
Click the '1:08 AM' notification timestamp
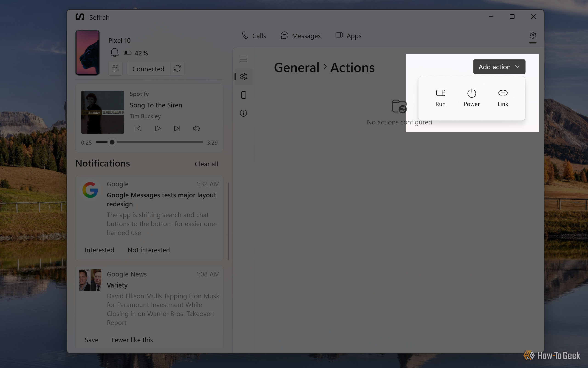[x=208, y=274]
